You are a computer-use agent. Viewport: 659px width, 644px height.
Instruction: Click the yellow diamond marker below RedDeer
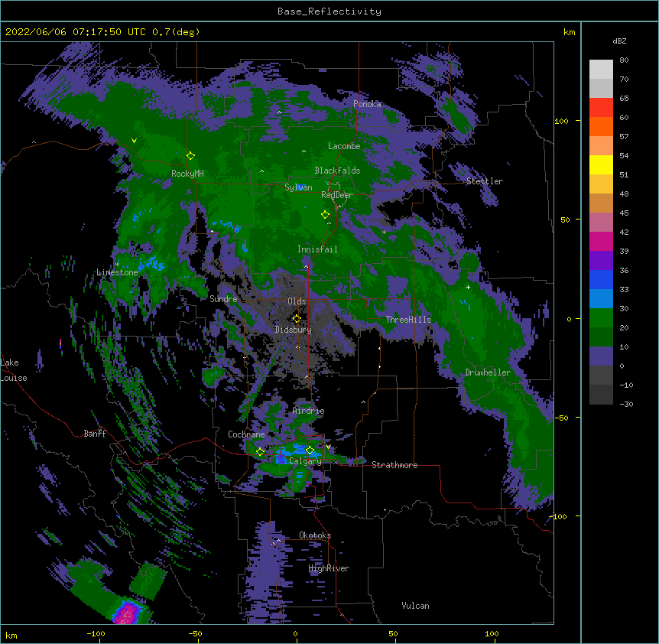tap(325, 215)
